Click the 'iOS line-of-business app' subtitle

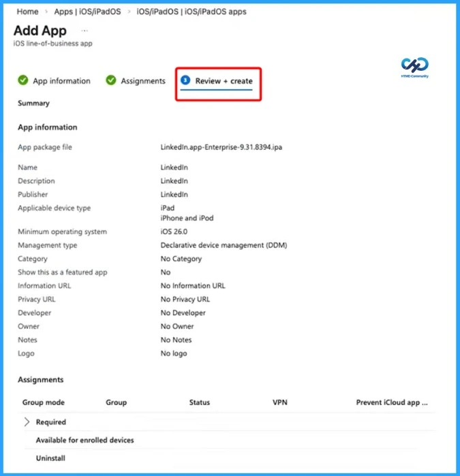[x=53, y=44]
